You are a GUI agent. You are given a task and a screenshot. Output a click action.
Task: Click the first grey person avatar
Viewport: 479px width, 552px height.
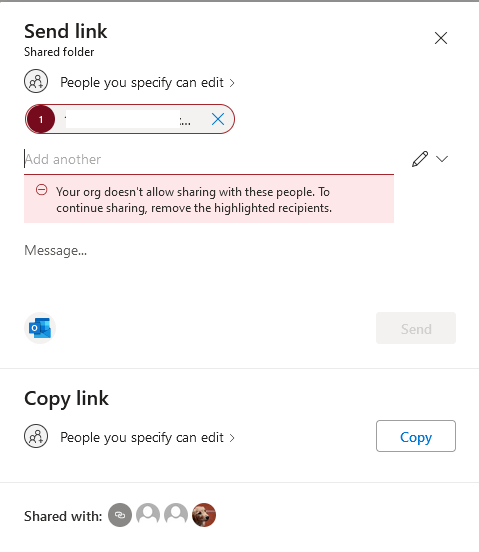tap(148, 515)
